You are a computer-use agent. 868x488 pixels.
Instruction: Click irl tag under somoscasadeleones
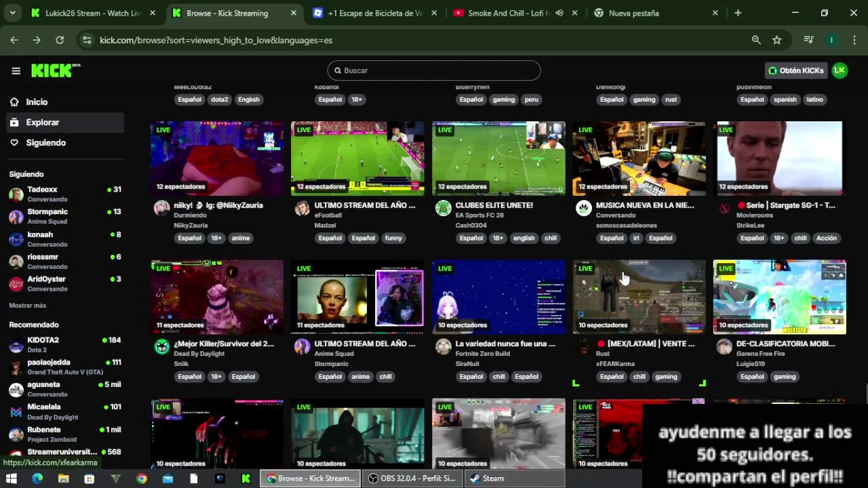(x=636, y=238)
